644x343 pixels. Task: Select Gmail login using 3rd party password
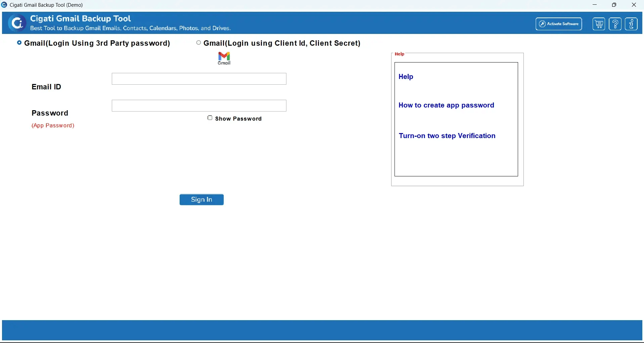pyautogui.click(x=19, y=43)
